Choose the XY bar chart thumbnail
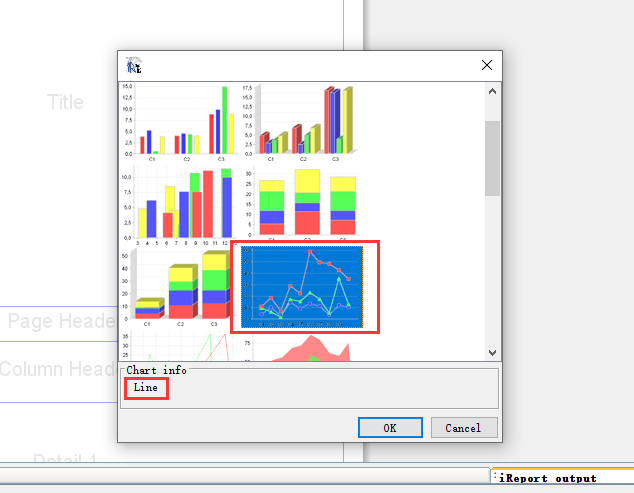 tap(179, 205)
